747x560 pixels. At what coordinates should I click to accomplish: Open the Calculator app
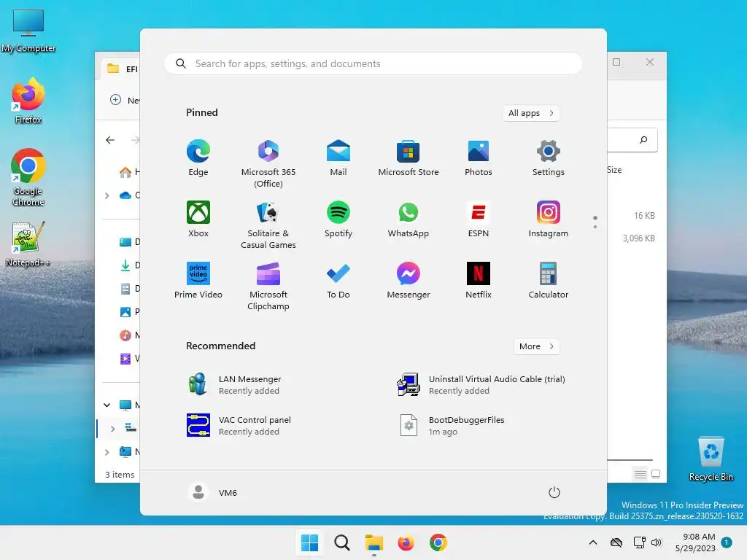coord(549,281)
